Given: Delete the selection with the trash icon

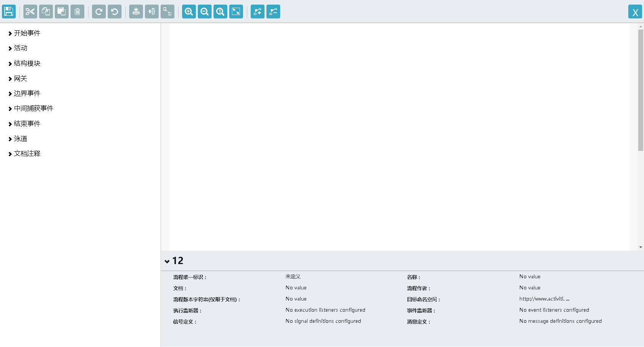Looking at the screenshot, I should click(x=77, y=12).
